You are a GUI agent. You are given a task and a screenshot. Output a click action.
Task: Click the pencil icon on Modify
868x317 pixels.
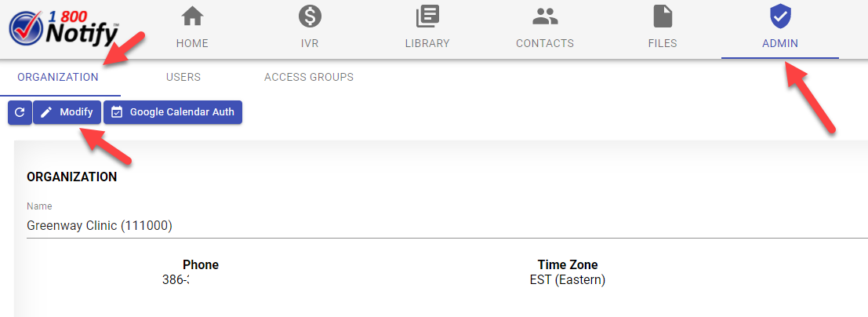[46, 112]
